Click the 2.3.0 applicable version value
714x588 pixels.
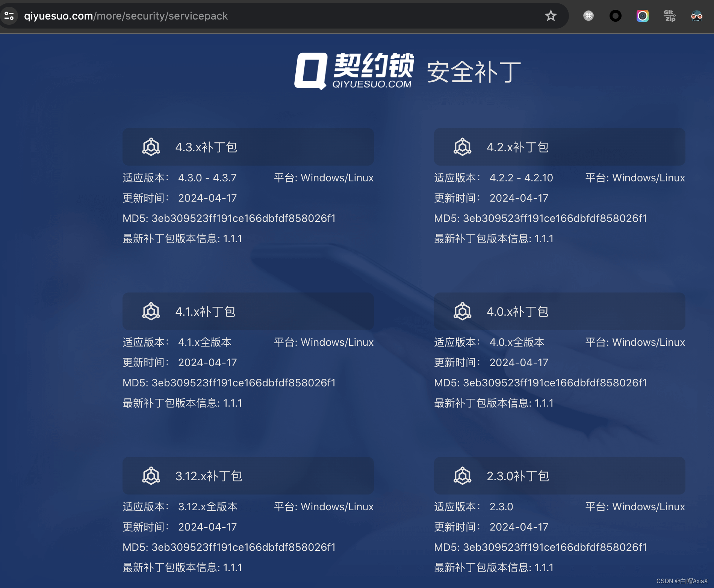[x=501, y=507]
